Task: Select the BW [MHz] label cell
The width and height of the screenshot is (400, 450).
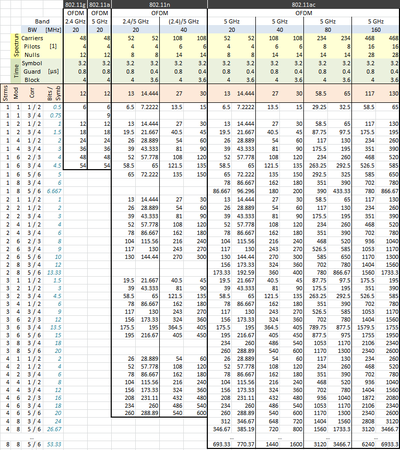Action: pyautogui.click(x=42, y=30)
